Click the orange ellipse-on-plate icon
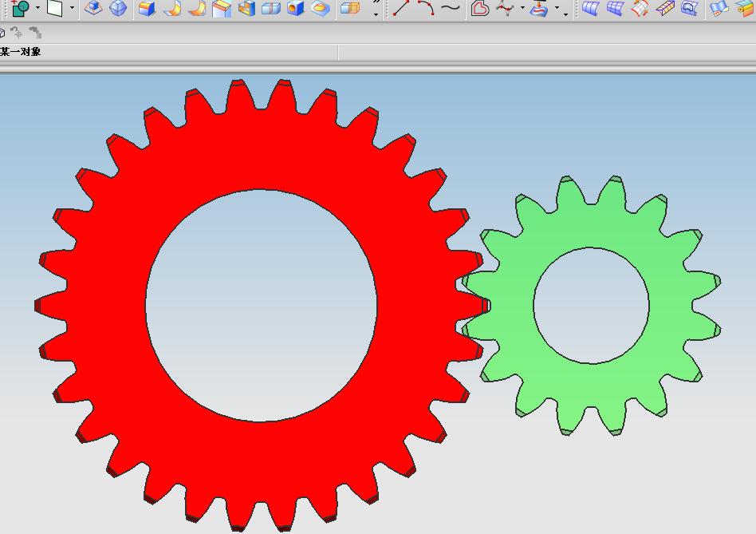Screen dimensions: 756x534 click(x=320, y=8)
